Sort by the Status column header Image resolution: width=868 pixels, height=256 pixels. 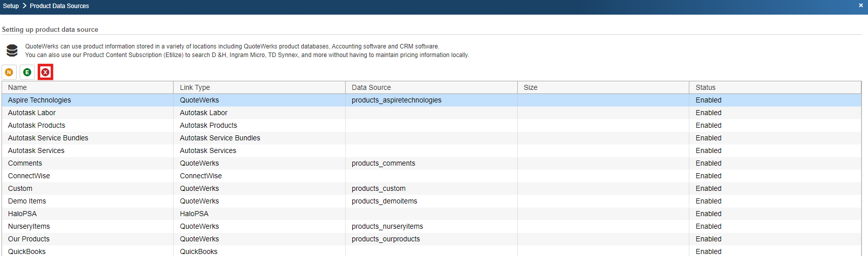pos(705,87)
